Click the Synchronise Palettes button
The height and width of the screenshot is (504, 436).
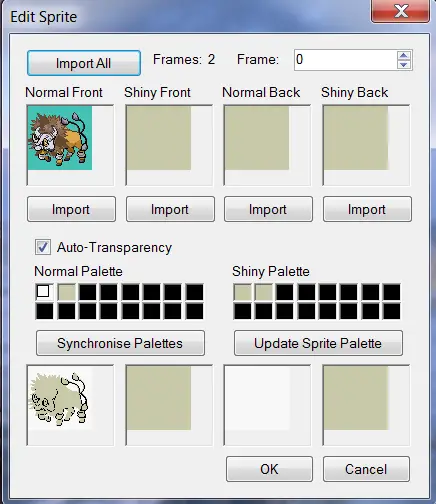click(120, 343)
